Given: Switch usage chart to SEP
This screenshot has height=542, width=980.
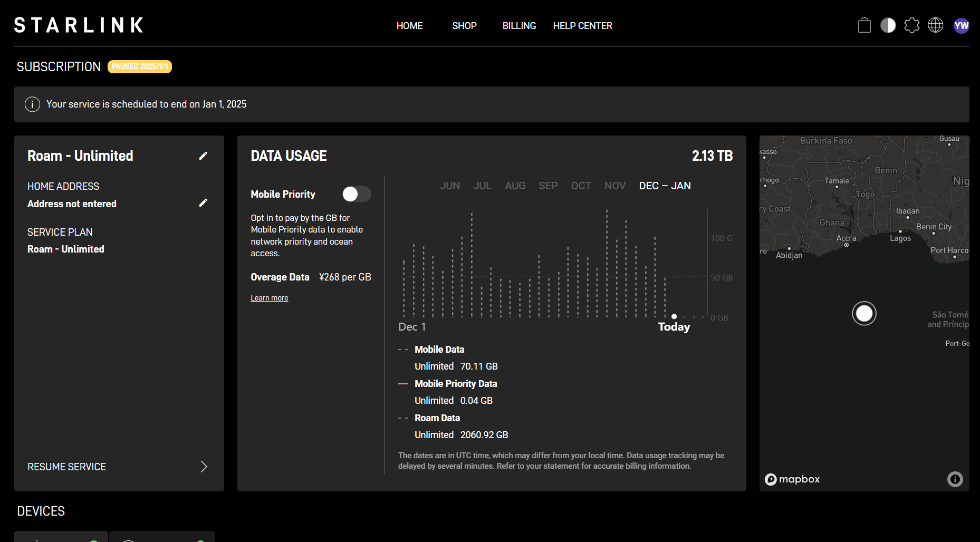Looking at the screenshot, I should point(548,186).
